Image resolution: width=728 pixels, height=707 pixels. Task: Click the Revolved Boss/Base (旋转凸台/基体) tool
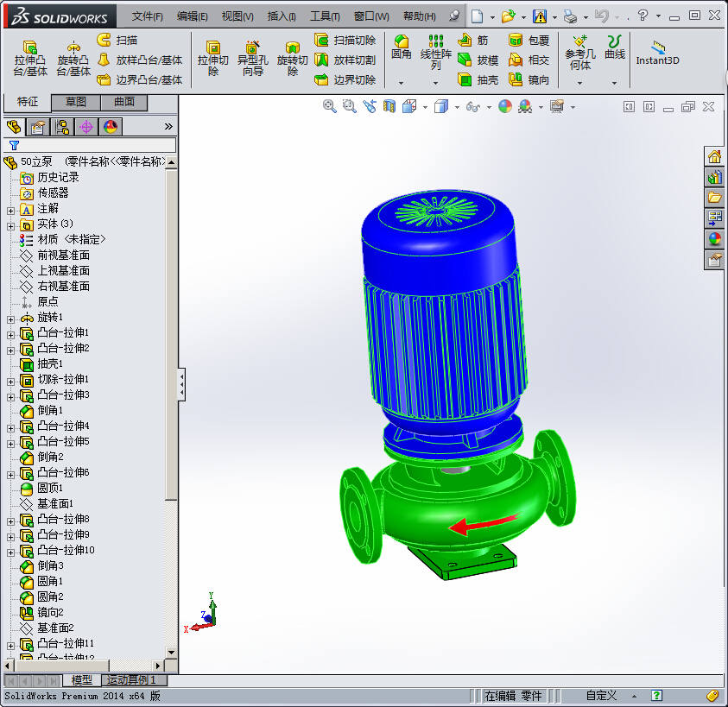pos(73,59)
